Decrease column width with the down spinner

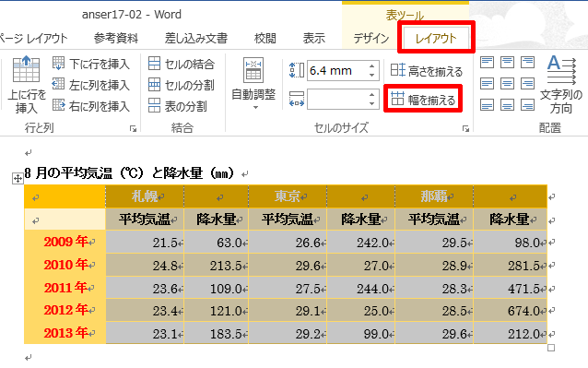point(371,103)
